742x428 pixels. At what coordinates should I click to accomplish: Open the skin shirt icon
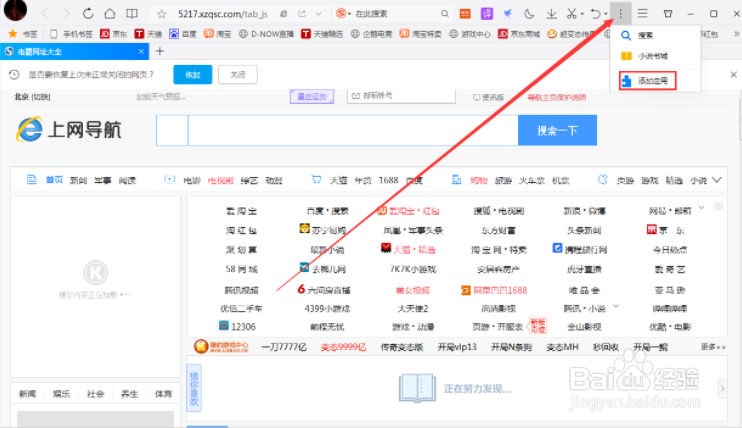click(x=668, y=14)
